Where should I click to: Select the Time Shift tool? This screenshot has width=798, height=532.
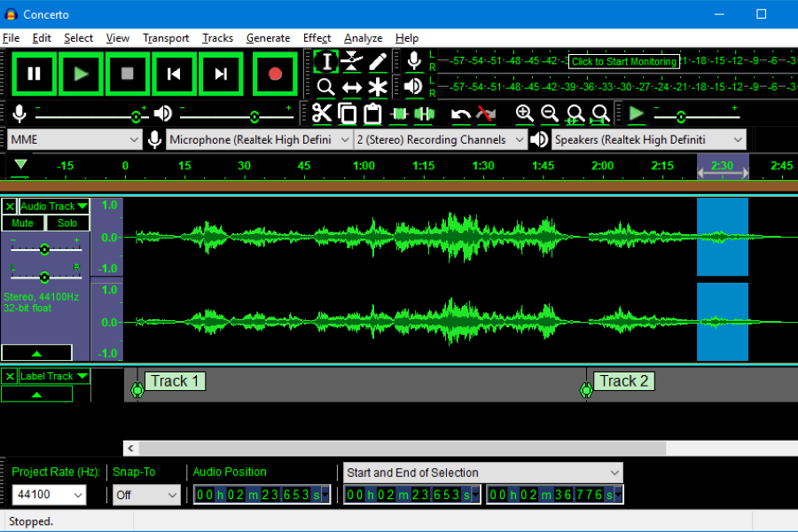352,87
